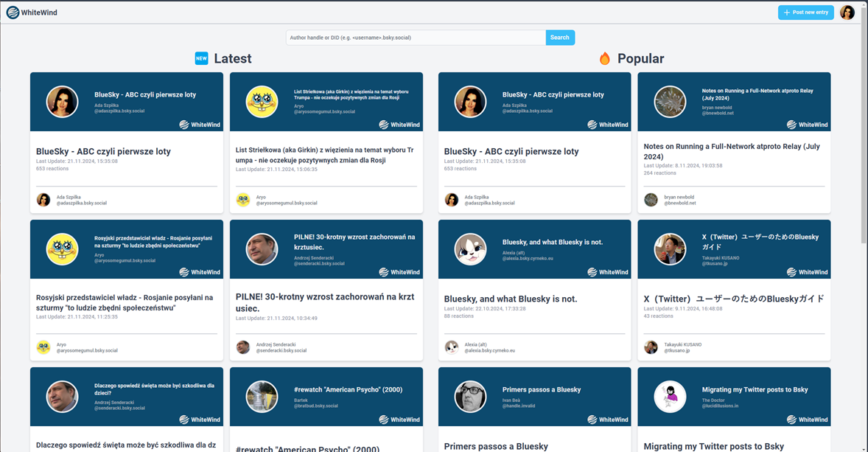Click Alexia (alt) small author avatar
Image resolution: width=868 pixels, height=452 pixels.
[451, 347]
